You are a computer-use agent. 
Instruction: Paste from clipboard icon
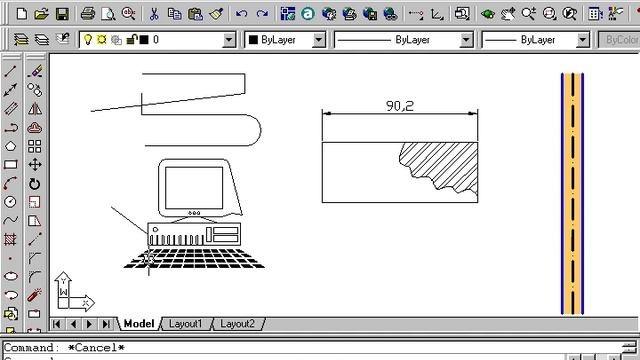196,14
